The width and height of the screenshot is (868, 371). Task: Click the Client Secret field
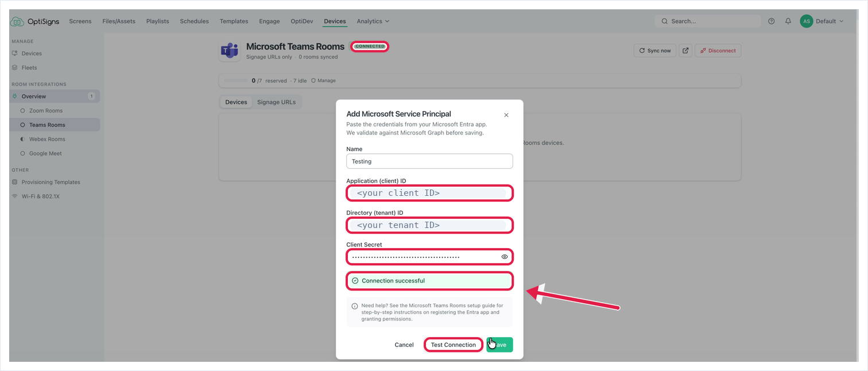tap(429, 257)
